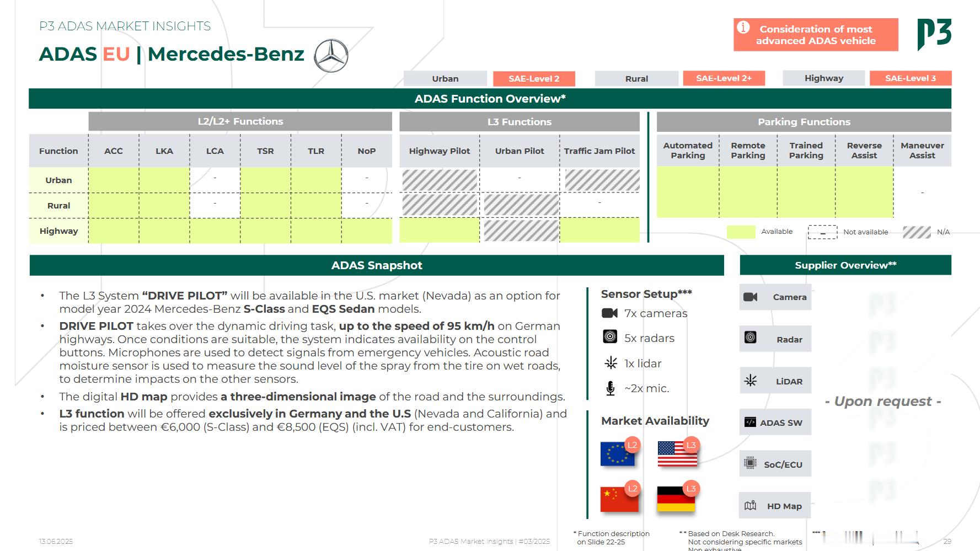Click the lidar icon beside 1x lidar

(x=611, y=363)
